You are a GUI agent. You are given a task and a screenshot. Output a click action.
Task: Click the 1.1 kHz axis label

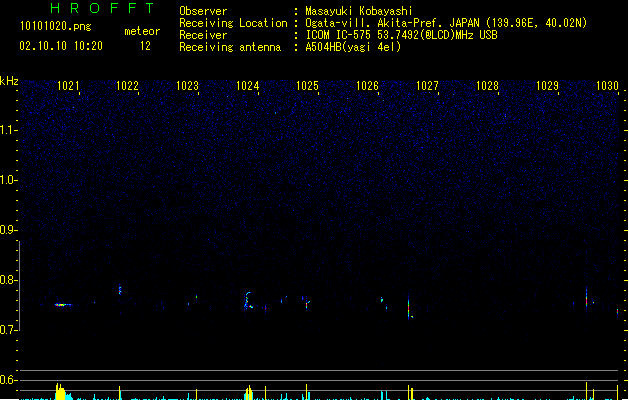(8, 130)
